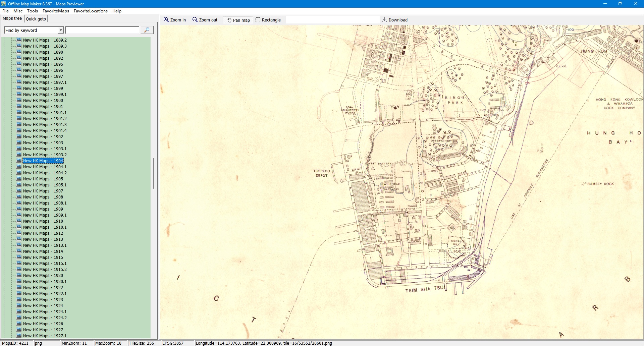Image resolution: width=644 pixels, height=346 pixels.
Task: Click the Download arrow icon
Action: 385,20
